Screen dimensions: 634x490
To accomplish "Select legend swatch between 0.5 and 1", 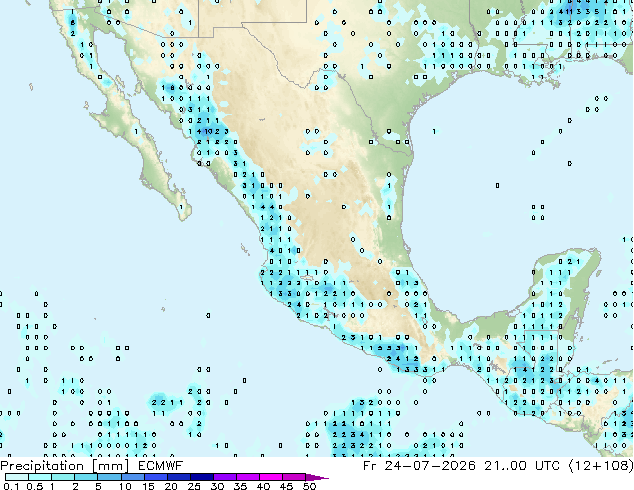I will point(40,477).
